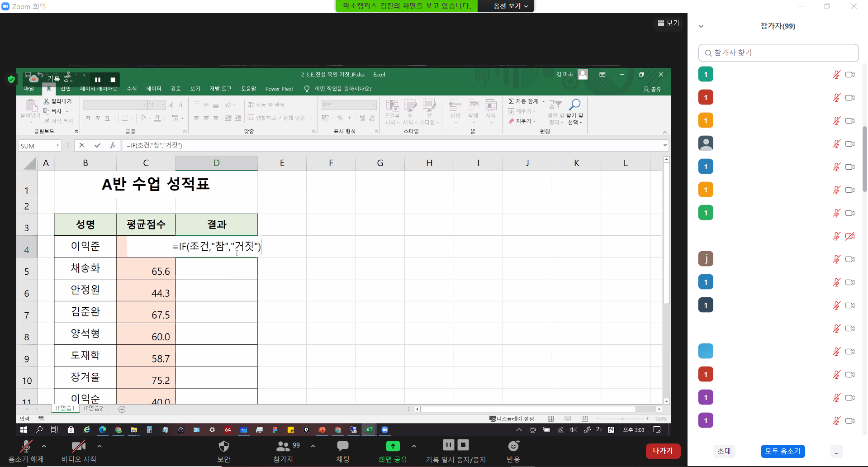868x467 pixels.
Task: Open the Zoom Security shield icon
Action: tap(224, 447)
